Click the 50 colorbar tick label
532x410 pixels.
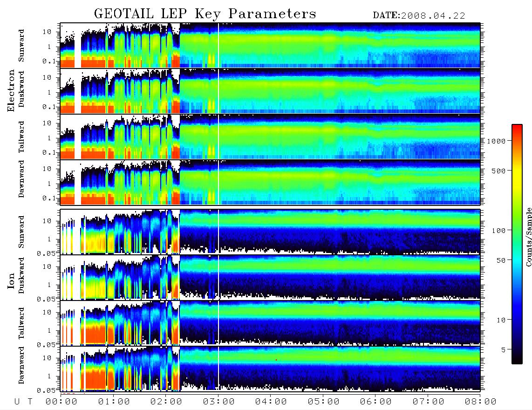[x=501, y=260]
